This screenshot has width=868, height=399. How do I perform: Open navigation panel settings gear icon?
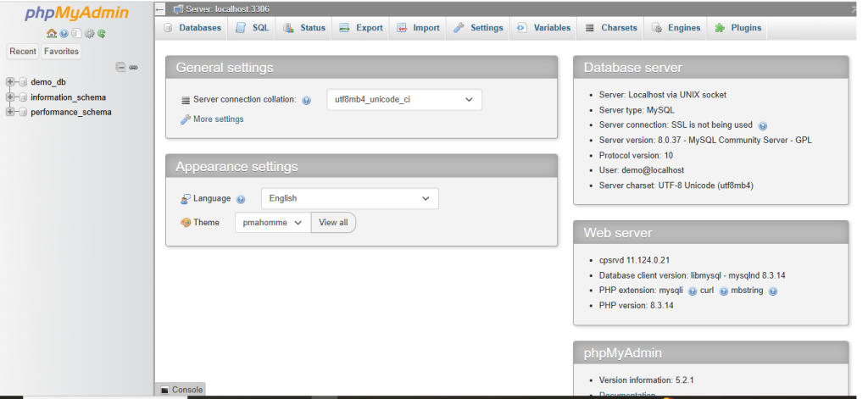coord(89,34)
